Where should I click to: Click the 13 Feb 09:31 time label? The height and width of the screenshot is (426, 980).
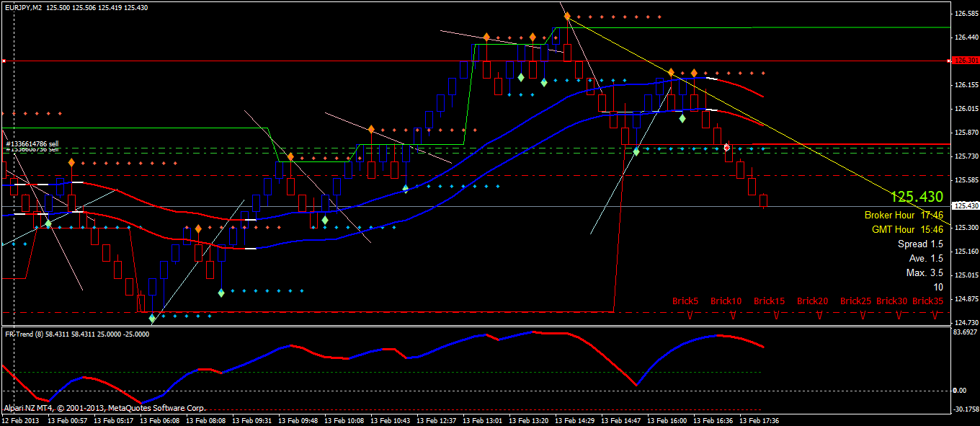(251, 420)
